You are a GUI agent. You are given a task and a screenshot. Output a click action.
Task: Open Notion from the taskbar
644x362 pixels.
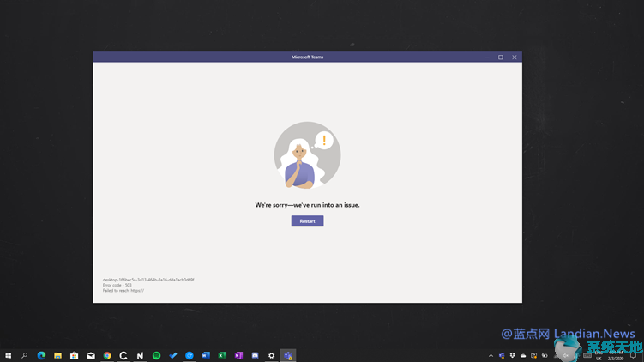(140, 355)
